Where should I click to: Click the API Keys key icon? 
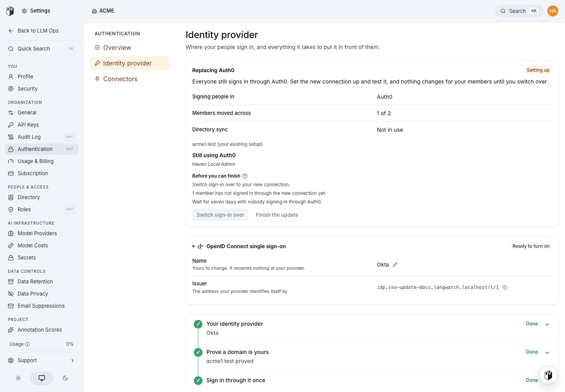pyautogui.click(x=11, y=125)
